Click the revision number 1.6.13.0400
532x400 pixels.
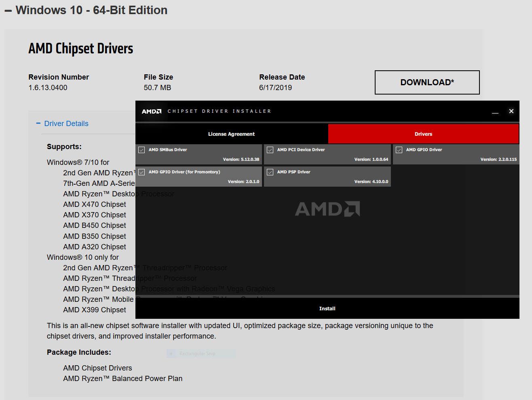click(x=48, y=88)
